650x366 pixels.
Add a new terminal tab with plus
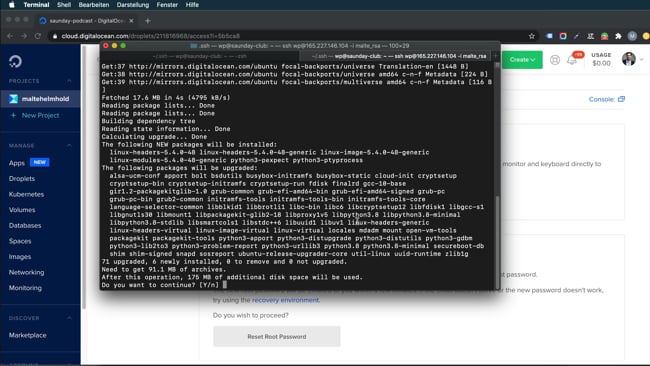[495, 56]
